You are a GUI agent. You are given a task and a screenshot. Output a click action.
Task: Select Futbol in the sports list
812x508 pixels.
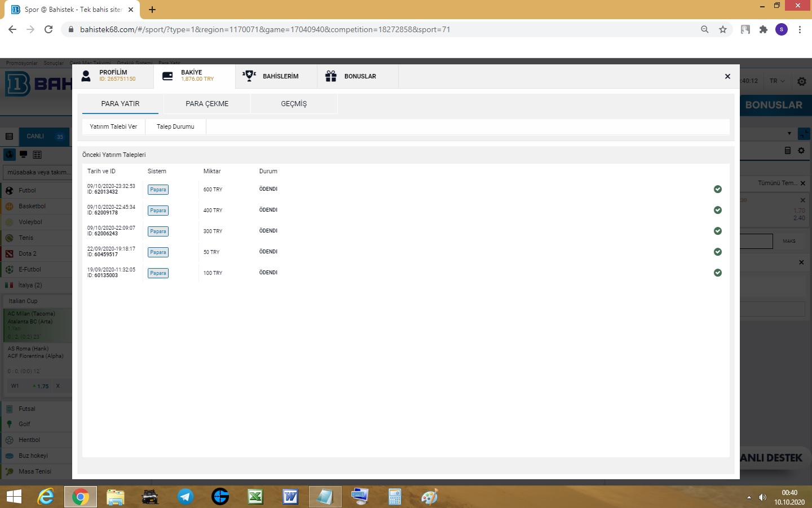coord(36,190)
